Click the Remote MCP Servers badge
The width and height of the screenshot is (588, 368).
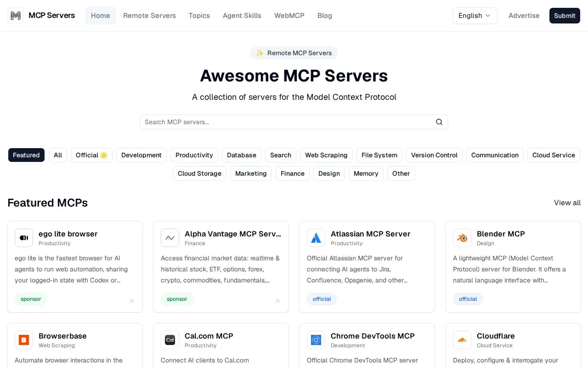point(294,53)
